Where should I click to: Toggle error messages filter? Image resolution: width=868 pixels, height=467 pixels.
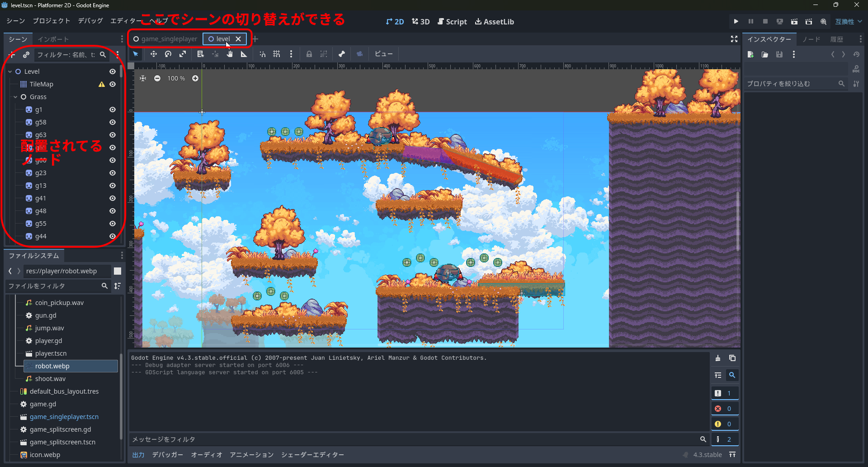point(725,409)
